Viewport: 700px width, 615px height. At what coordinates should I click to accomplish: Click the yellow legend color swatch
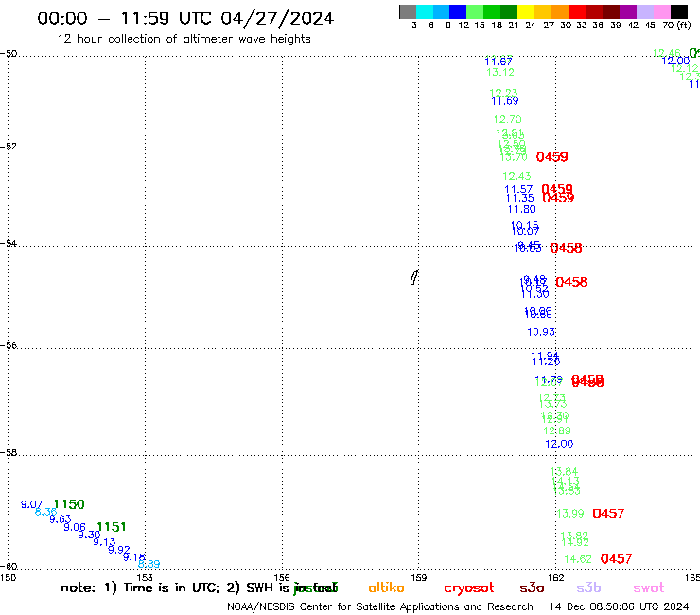(526, 11)
